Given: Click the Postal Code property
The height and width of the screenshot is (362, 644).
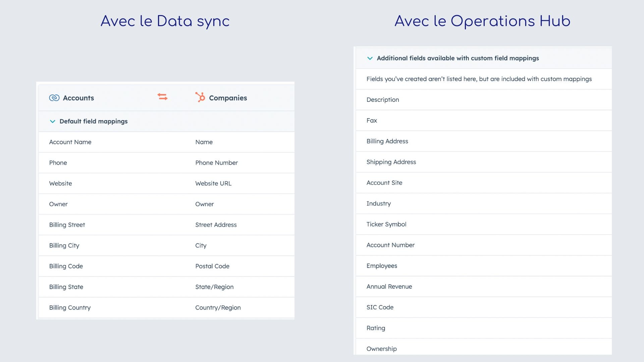Looking at the screenshot, I should click(x=212, y=266).
